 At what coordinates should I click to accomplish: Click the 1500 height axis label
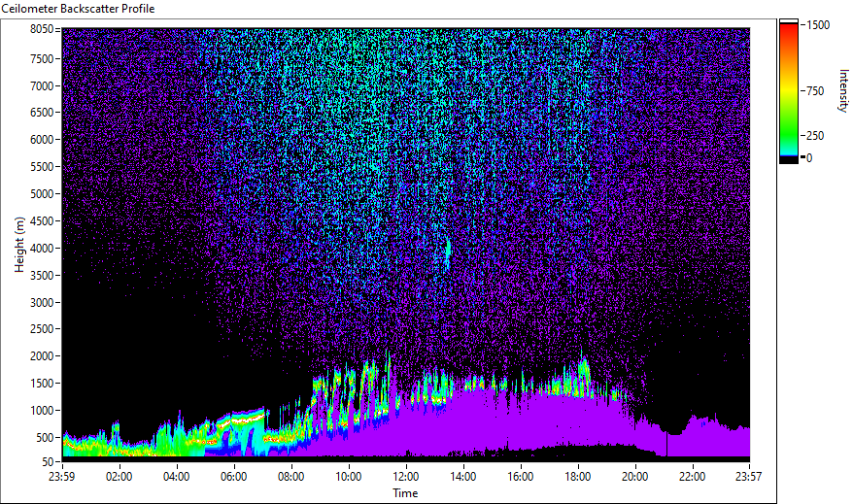tap(42, 384)
